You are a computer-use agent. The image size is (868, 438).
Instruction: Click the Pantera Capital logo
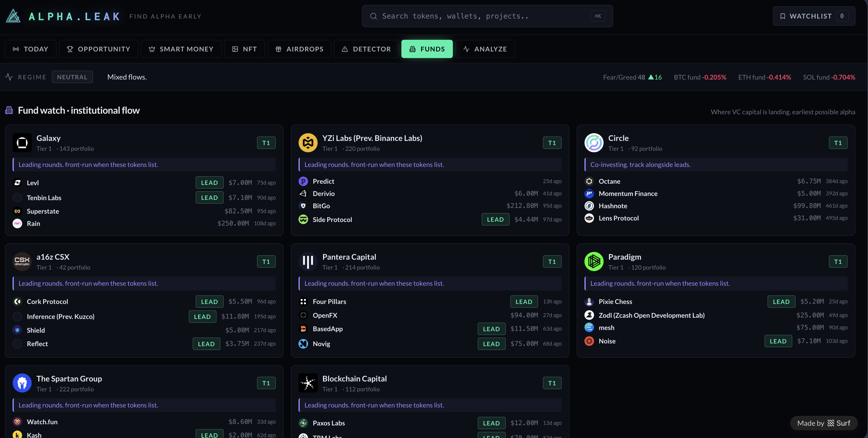[x=308, y=261]
